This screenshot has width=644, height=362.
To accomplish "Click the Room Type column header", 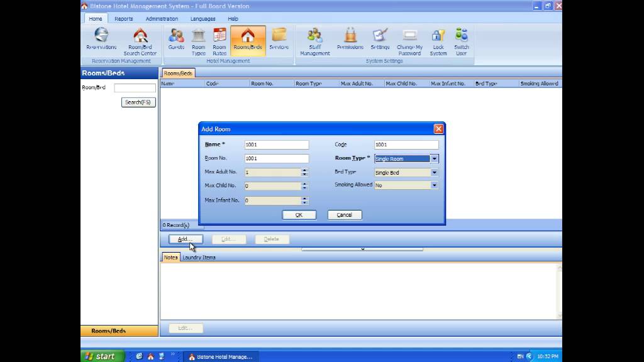I will tap(317, 84).
